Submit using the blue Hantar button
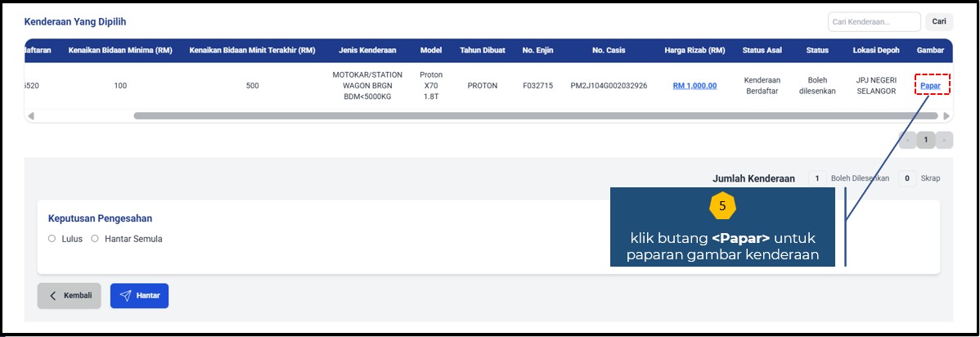Viewport: 980px width, 337px height. coord(139,296)
